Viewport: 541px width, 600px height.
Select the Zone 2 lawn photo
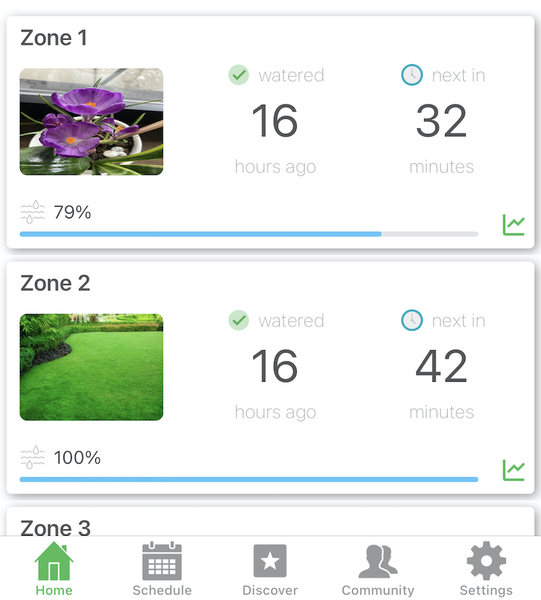[91, 367]
